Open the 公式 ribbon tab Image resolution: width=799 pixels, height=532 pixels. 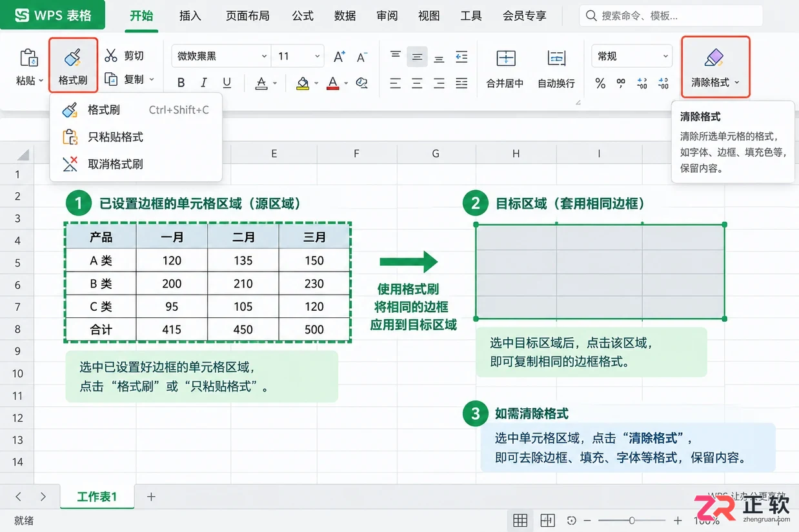[x=303, y=15]
